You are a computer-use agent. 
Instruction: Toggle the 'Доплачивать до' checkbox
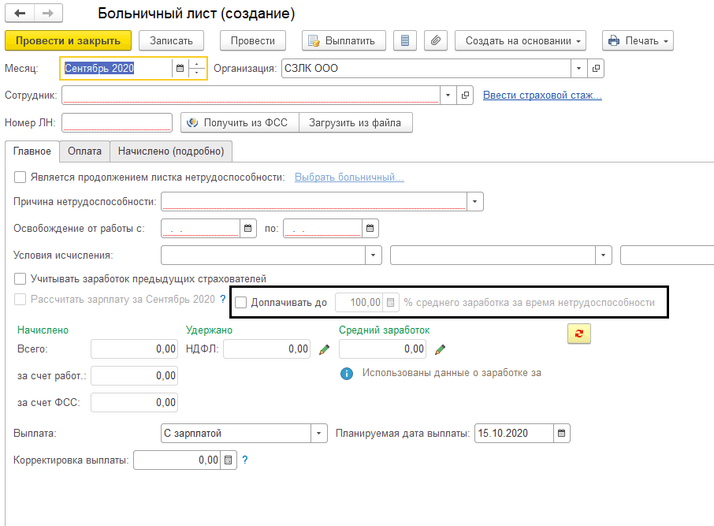[240, 301]
